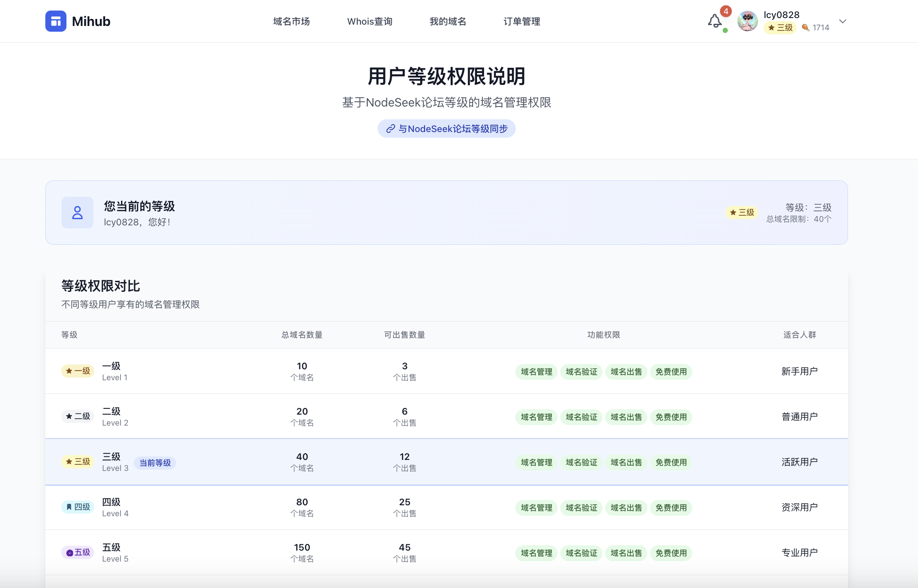This screenshot has height=588, width=918.
Task: Click the 四级 bookmark level badge
Action: pyautogui.click(x=78, y=507)
